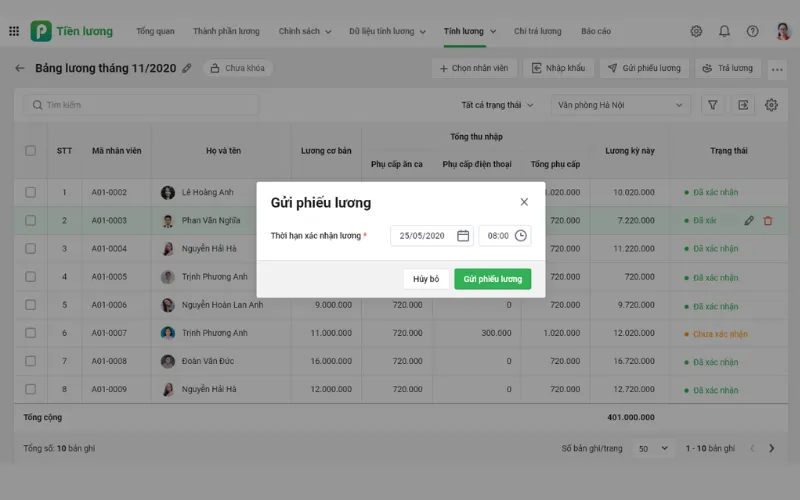Click the help question mark icon
The width and height of the screenshot is (800, 500).
click(752, 31)
